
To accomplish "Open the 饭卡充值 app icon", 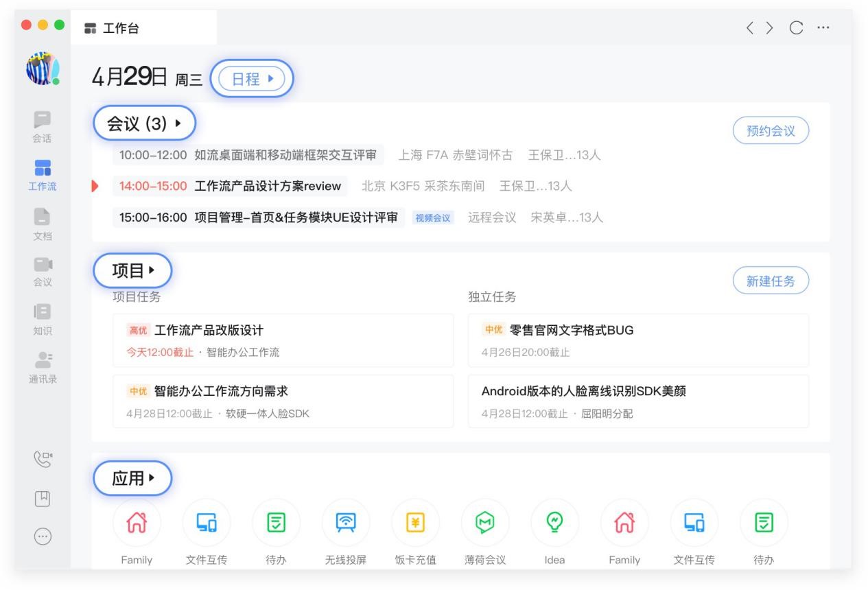I will coord(415,523).
